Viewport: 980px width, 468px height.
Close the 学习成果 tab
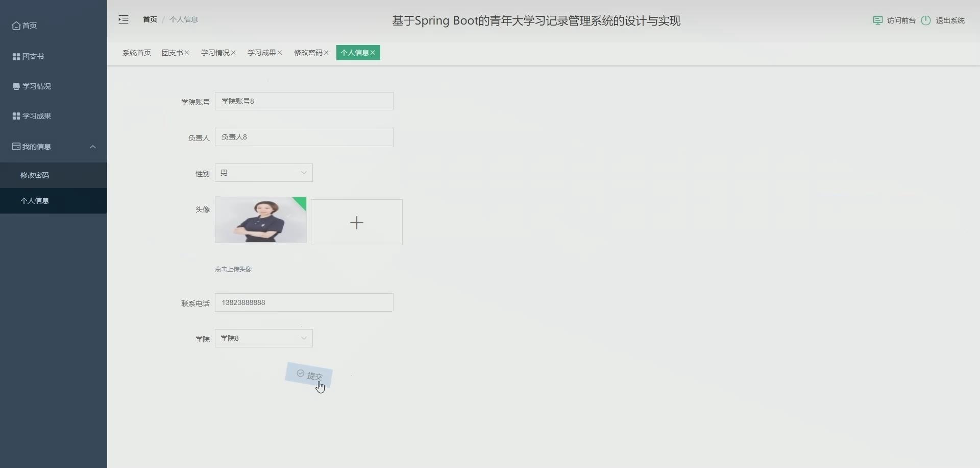(x=280, y=53)
